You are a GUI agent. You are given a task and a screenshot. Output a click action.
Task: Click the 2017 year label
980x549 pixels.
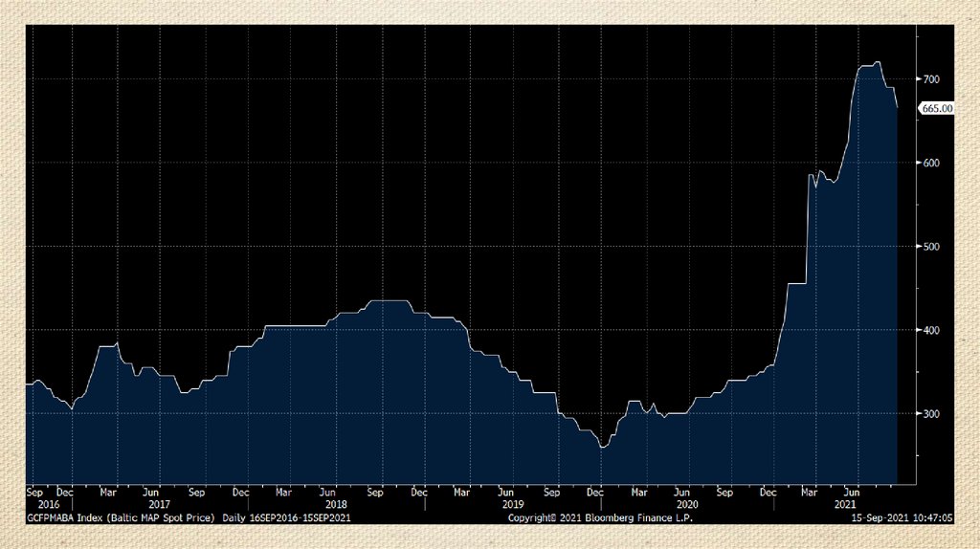pos(160,504)
